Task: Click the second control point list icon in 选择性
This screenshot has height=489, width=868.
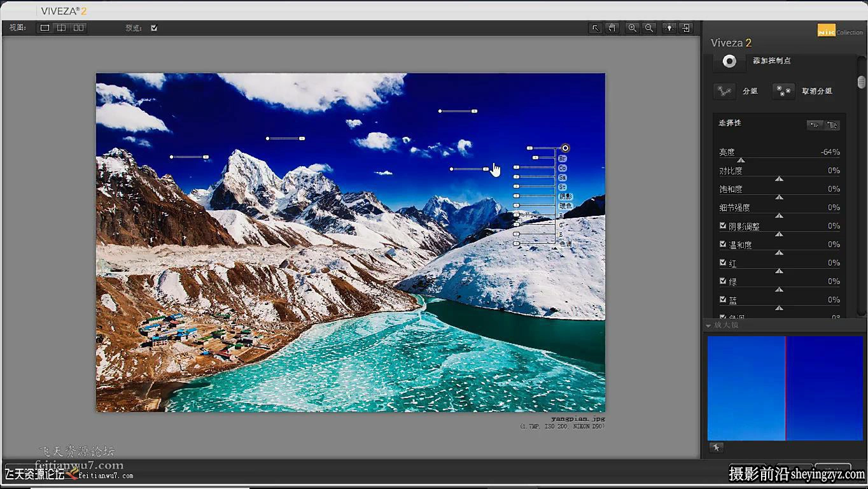Action: point(832,125)
